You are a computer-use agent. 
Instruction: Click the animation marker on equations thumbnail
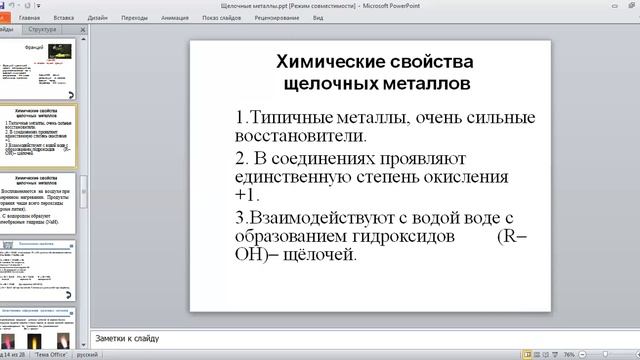(x=68, y=295)
